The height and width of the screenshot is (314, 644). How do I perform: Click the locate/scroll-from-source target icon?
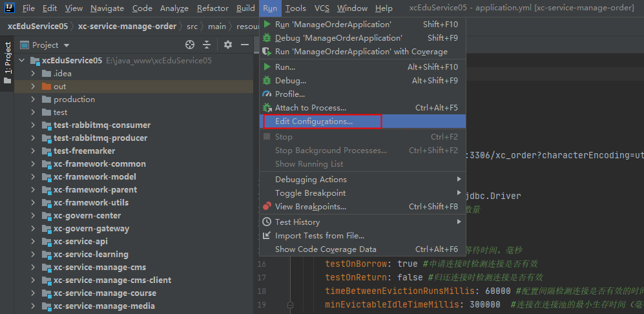(190, 45)
